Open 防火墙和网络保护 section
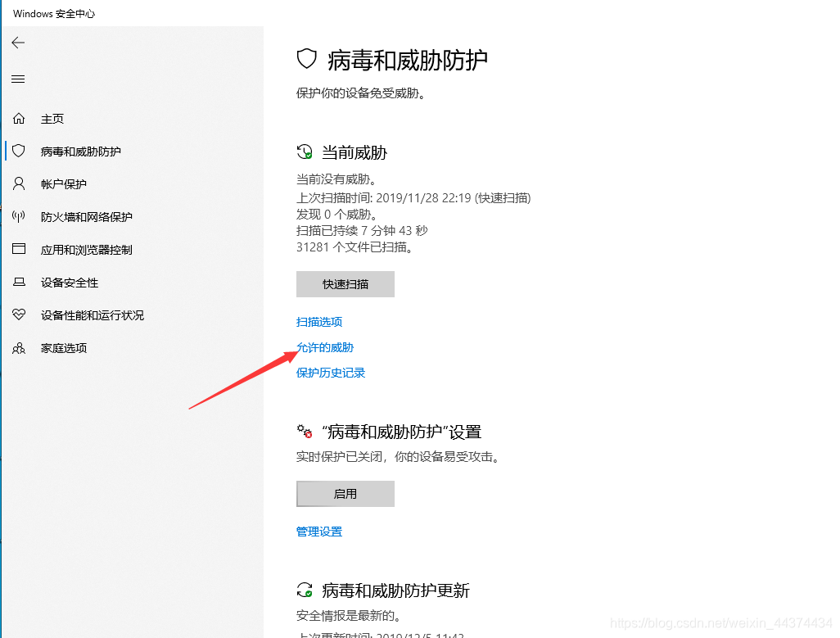Screen dimensions: 840x638 (87, 217)
